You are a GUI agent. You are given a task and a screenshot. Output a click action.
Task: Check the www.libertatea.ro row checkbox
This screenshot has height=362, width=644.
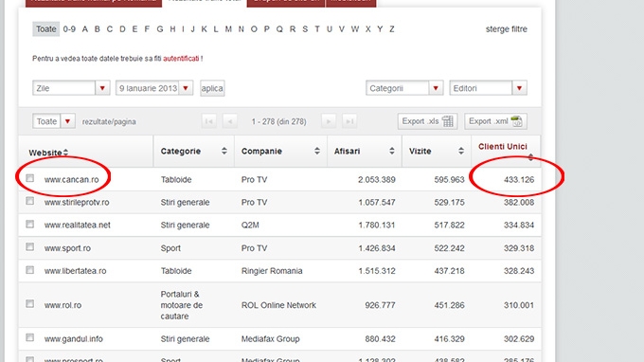tap(29, 270)
